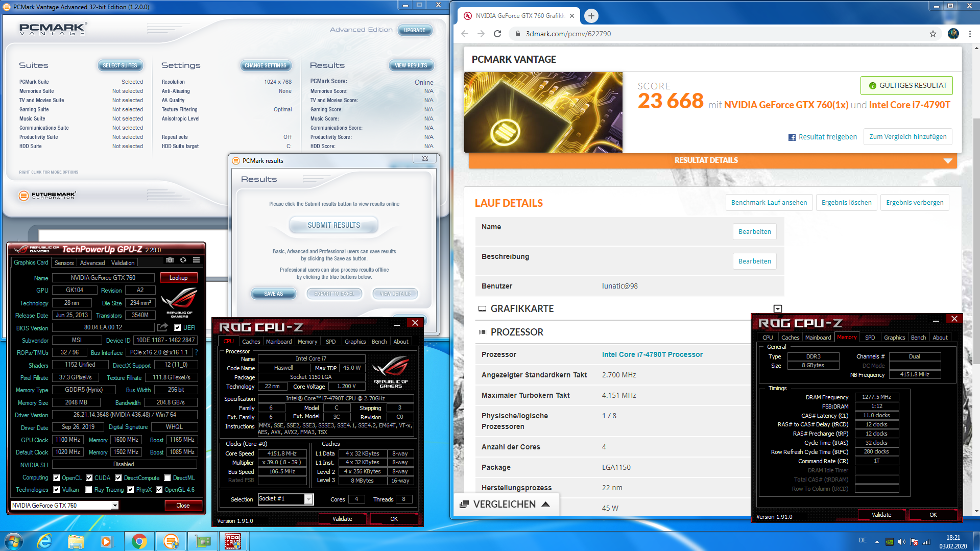This screenshot has width=980, height=551.
Task: Bookmark this page with the star icon
Action: pos(933,34)
